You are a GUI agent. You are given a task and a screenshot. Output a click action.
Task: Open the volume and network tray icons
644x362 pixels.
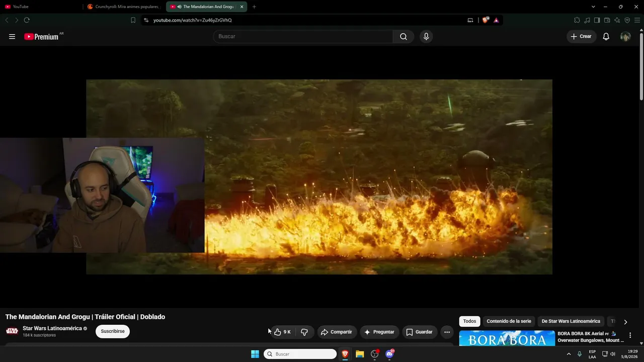pos(609,354)
